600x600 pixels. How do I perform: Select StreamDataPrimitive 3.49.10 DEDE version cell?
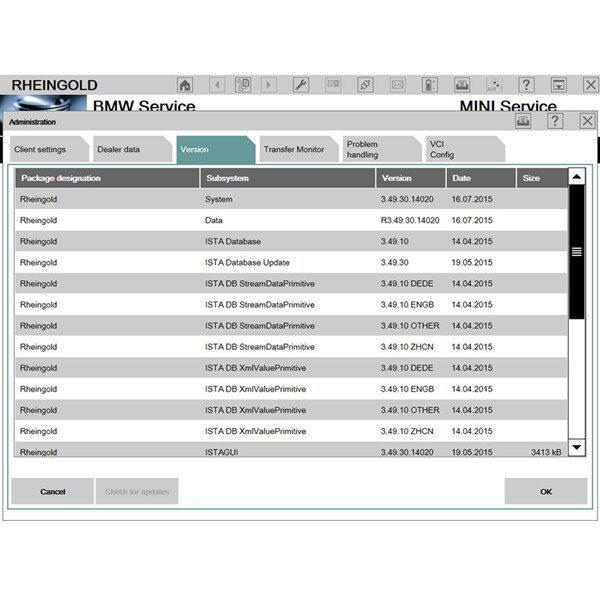(x=407, y=284)
